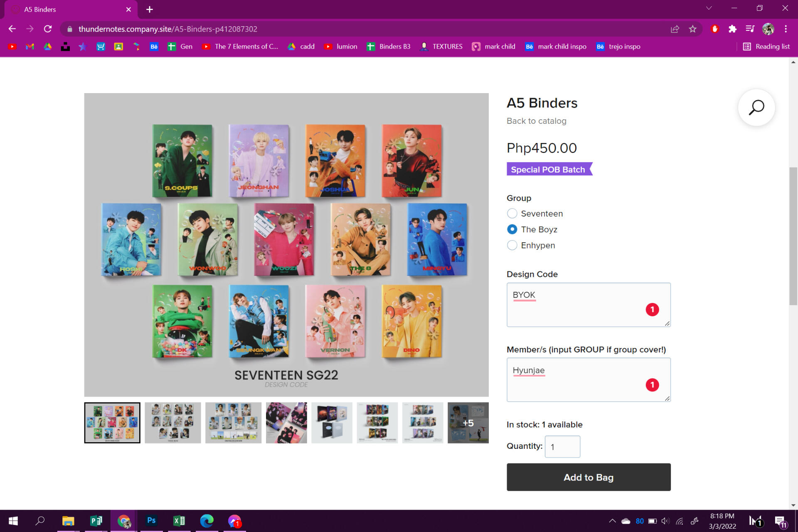Select the Seventeen group option
The image size is (798, 532).
point(512,213)
